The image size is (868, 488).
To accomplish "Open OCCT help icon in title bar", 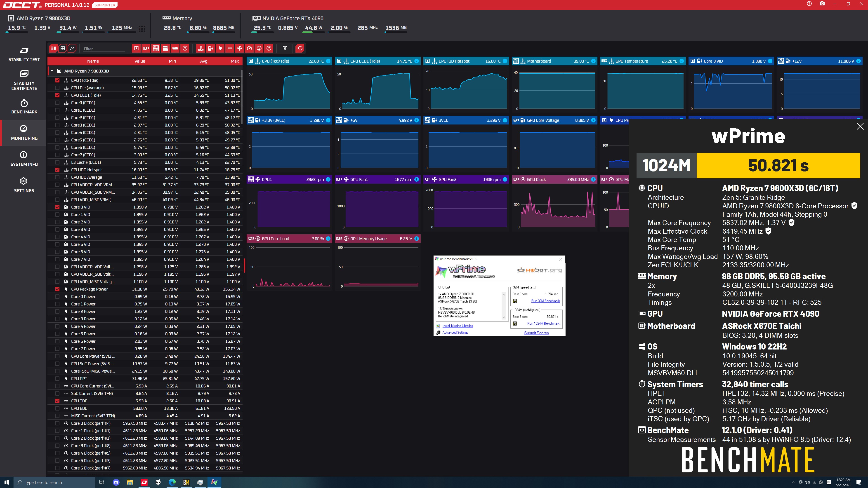I will [809, 4].
